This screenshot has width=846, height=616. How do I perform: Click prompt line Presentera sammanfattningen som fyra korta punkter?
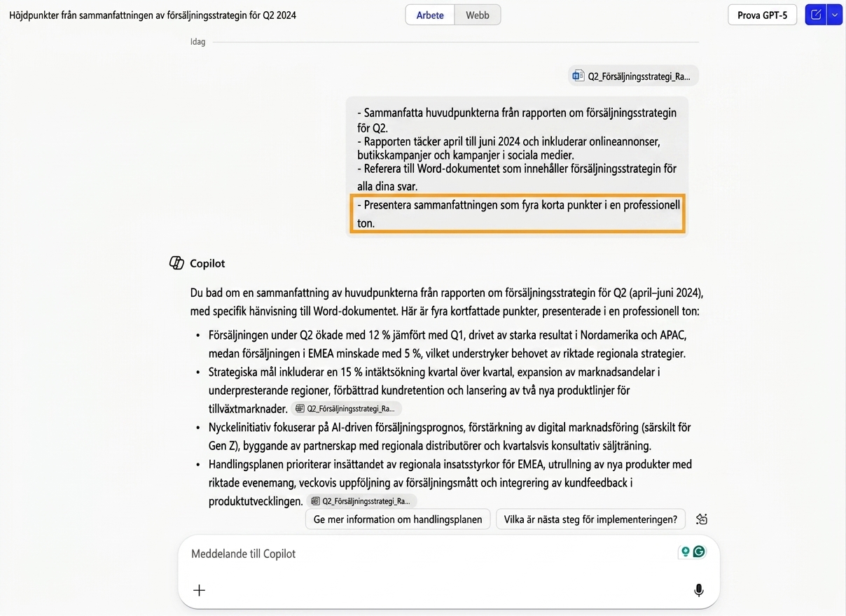[518, 213]
